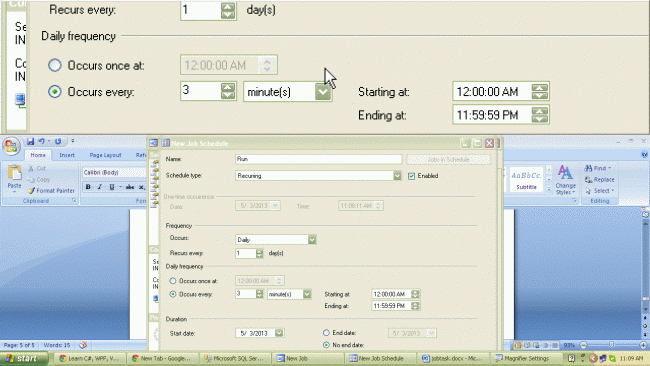This screenshot has width=650, height=366.
Task: Switch to the Insert ribbon tab
Action: 67,155
